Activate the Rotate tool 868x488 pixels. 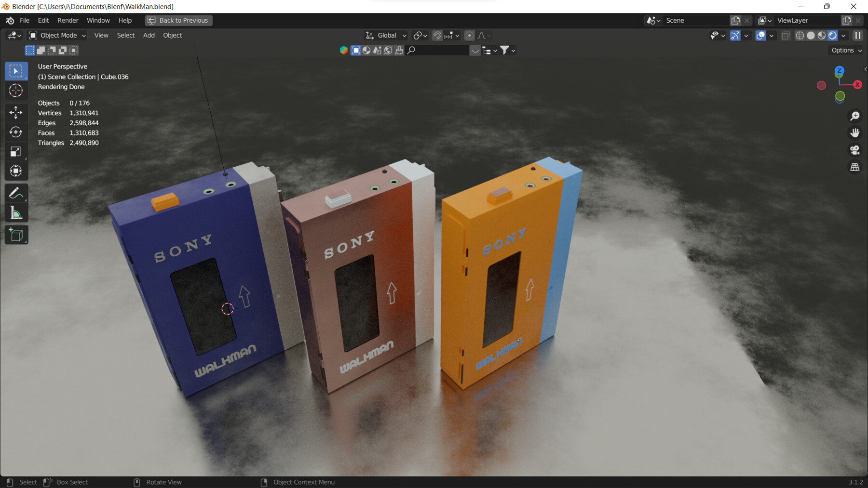coord(16,132)
